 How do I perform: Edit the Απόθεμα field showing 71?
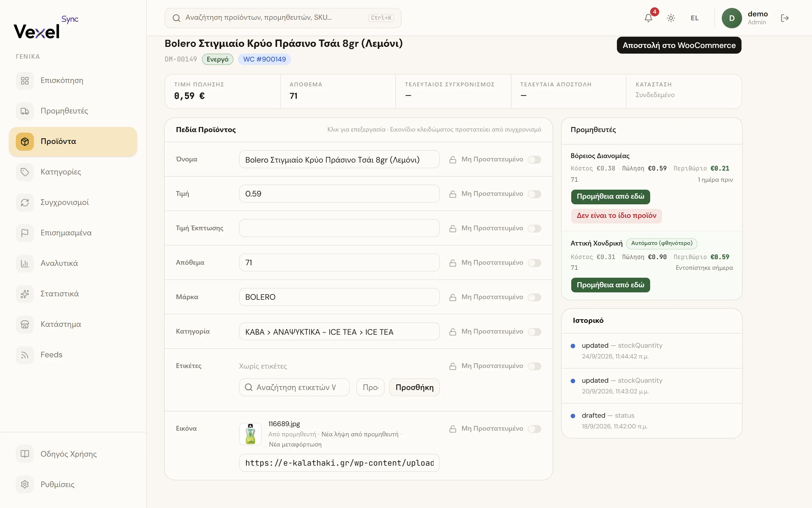coord(339,263)
